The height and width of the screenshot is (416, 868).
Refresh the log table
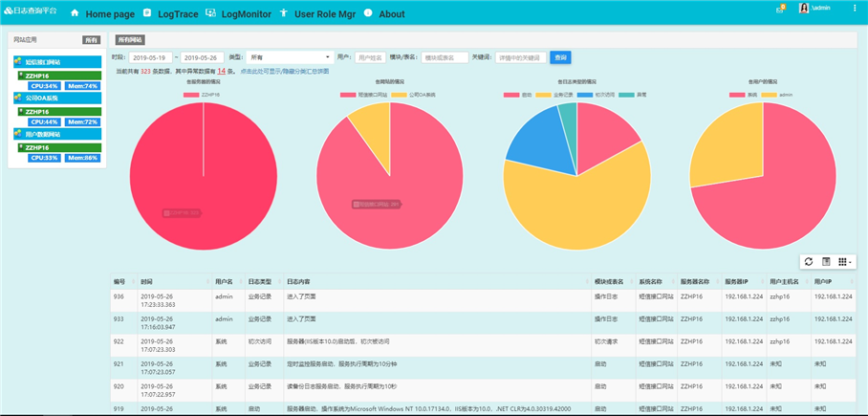pos(809,261)
